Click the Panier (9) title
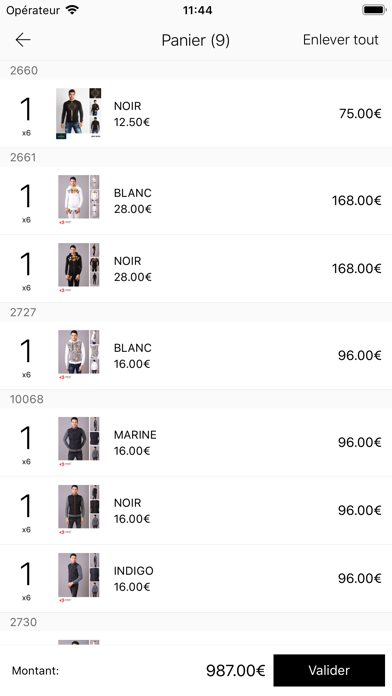 (x=195, y=40)
